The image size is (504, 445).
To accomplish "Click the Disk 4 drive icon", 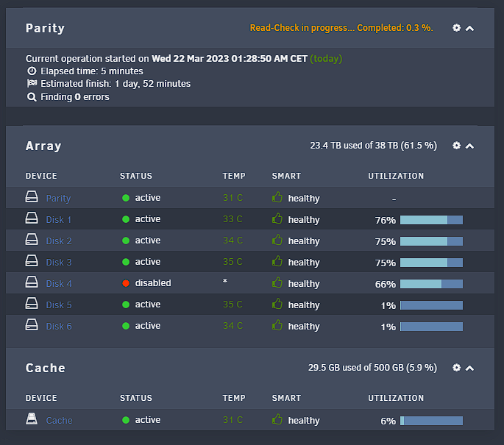I will 32,282.
